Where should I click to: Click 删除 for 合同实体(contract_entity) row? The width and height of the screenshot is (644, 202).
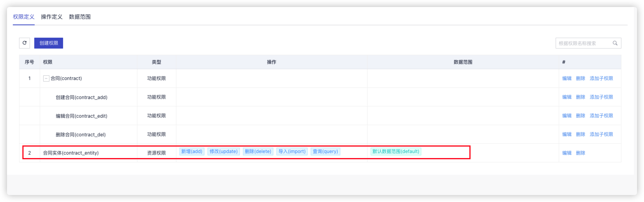pos(580,153)
